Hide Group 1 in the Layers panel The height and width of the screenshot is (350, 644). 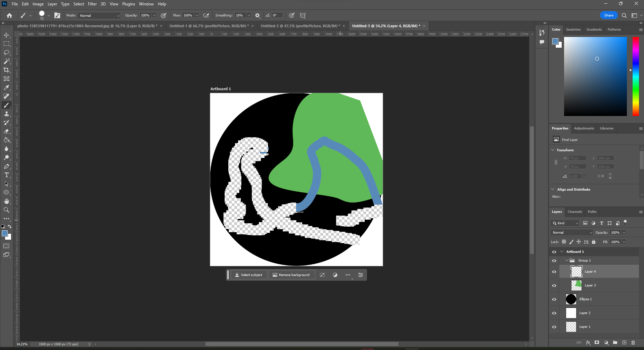tap(554, 261)
